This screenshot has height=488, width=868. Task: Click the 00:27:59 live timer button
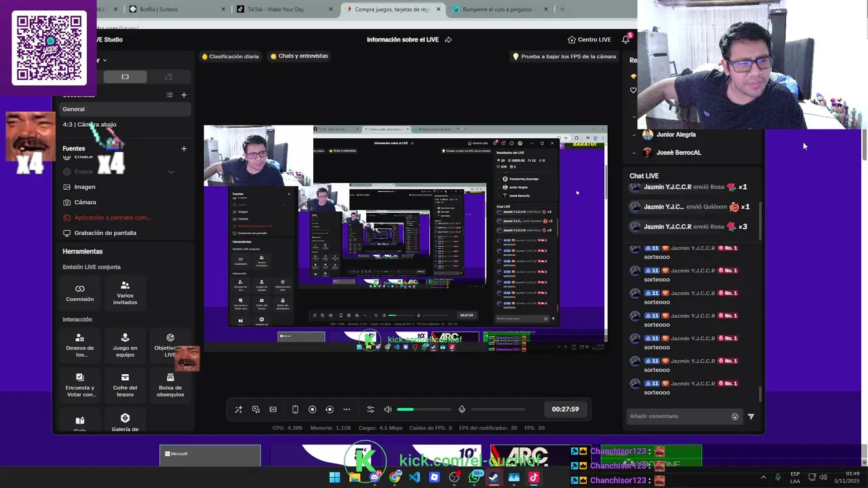[x=565, y=409]
